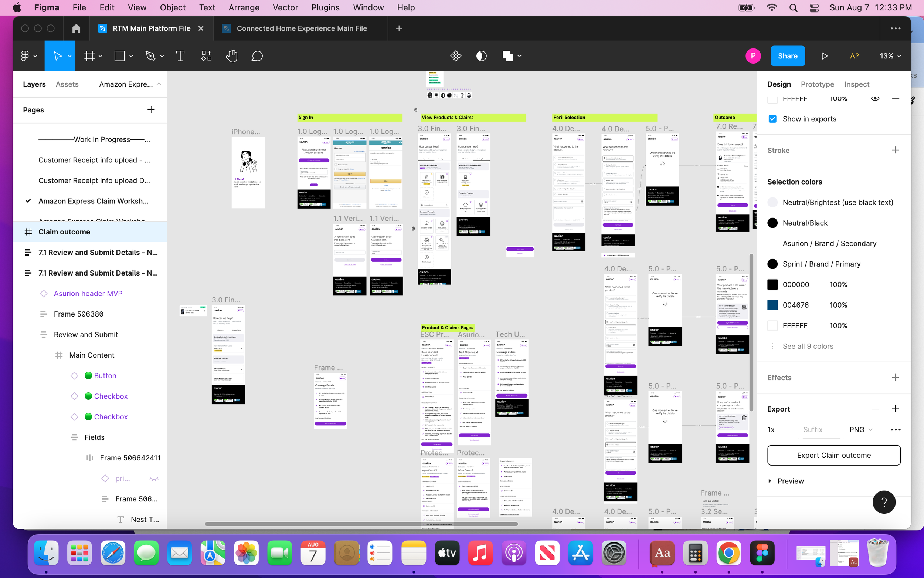Toggle the mask contrast icon

481,56
